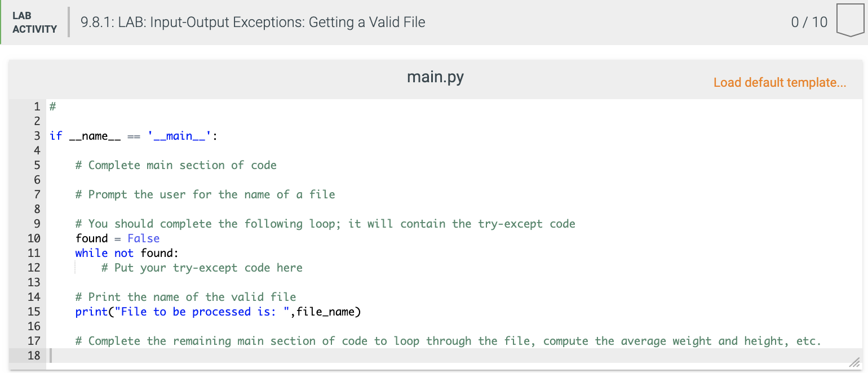Click the LAB ACTIVITY label

coord(34,23)
